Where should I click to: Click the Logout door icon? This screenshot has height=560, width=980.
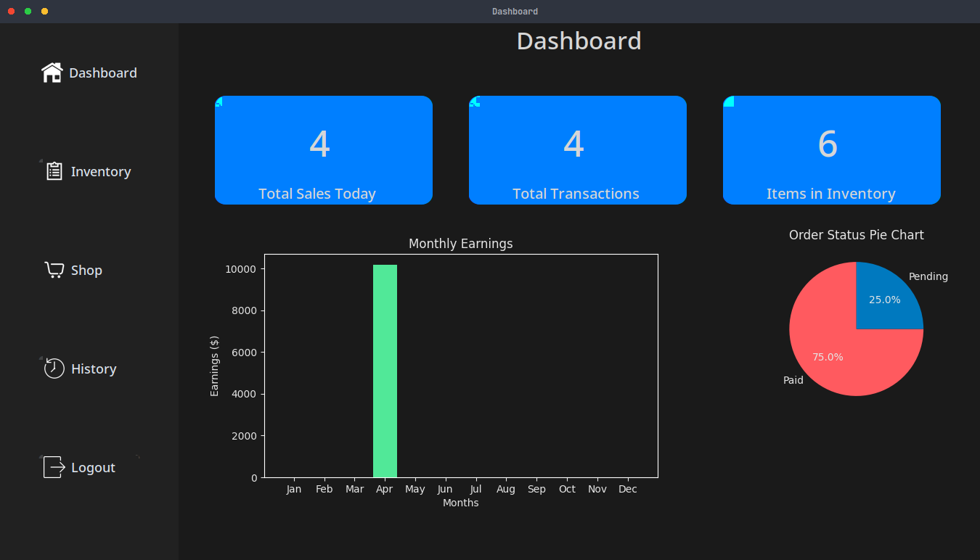click(x=54, y=467)
